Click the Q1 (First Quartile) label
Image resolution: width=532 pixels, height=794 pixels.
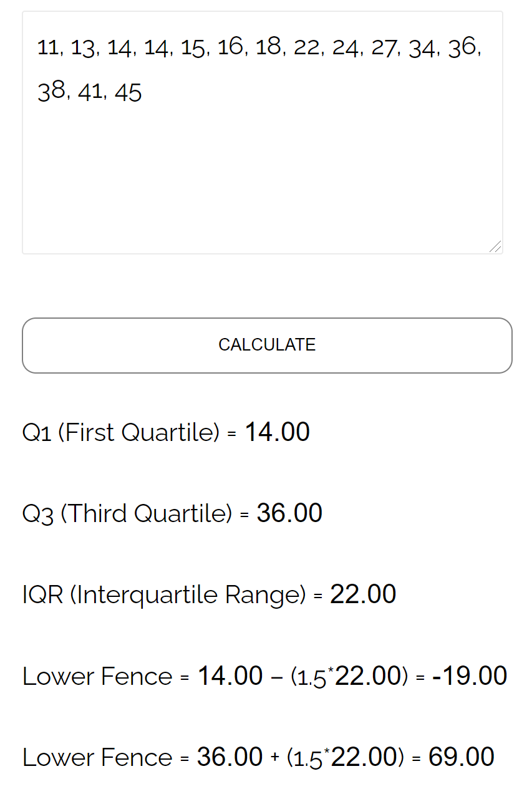[x=120, y=432]
